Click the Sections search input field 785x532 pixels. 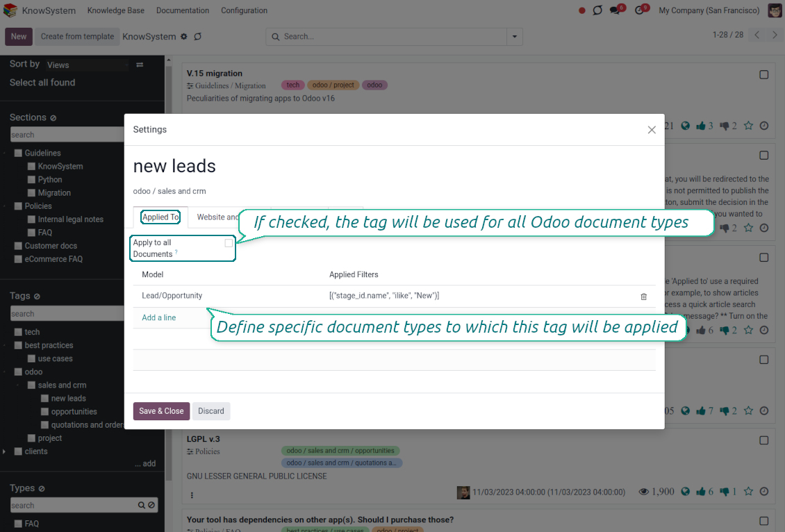pyautogui.click(x=66, y=135)
